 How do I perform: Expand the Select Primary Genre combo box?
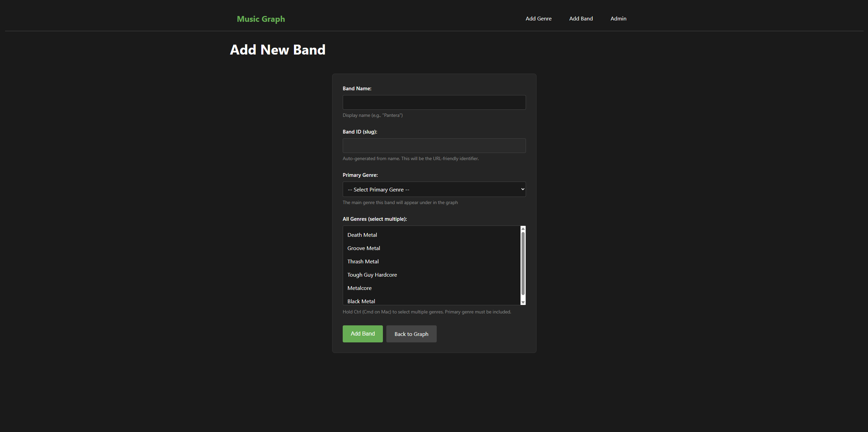click(x=434, y=189)
